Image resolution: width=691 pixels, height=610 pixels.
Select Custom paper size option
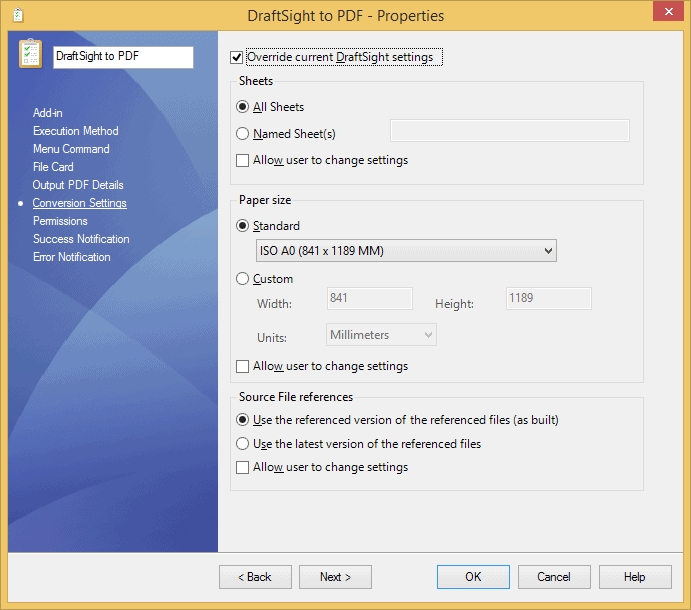point(242,279)
